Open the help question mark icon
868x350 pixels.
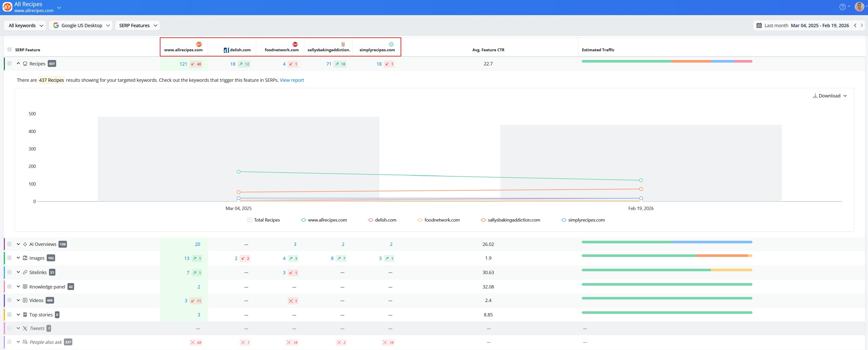point(842,7)
